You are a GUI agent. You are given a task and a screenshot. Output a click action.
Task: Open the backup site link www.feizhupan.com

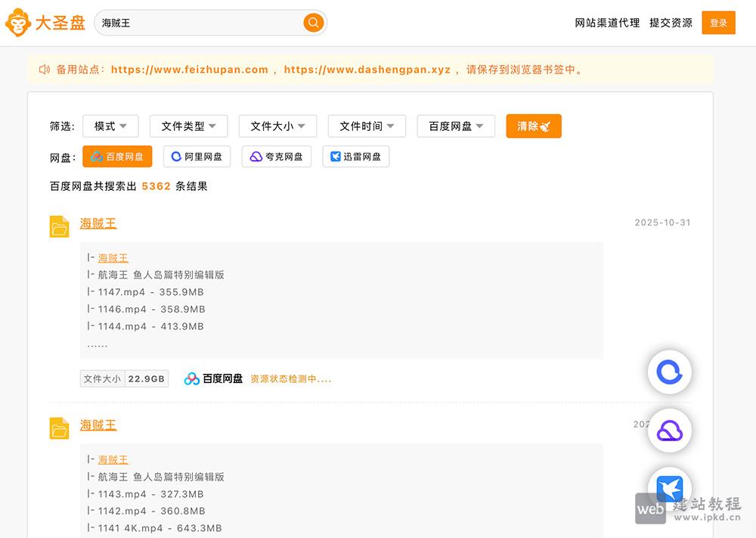coord(189,69)
